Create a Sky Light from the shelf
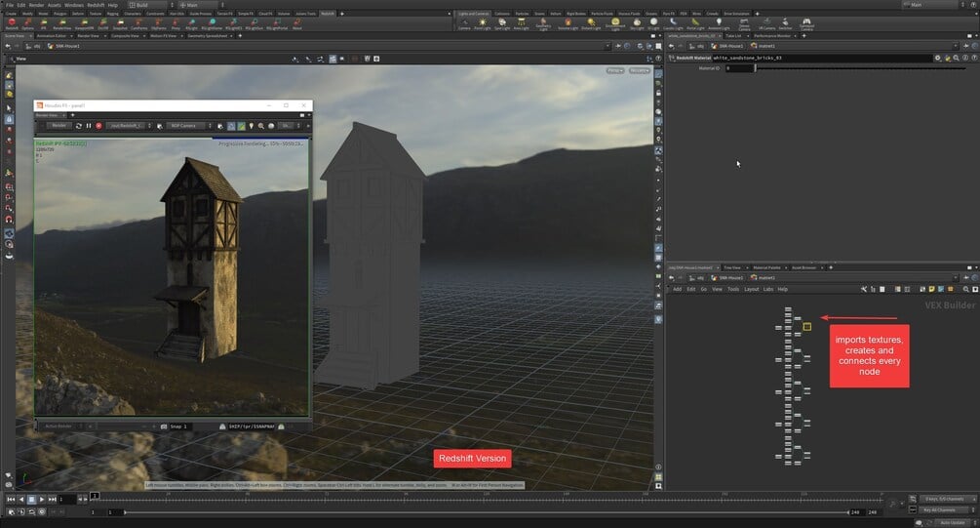Image resolution: width=980 pixels, height=528 pixels. click(636, 23)
